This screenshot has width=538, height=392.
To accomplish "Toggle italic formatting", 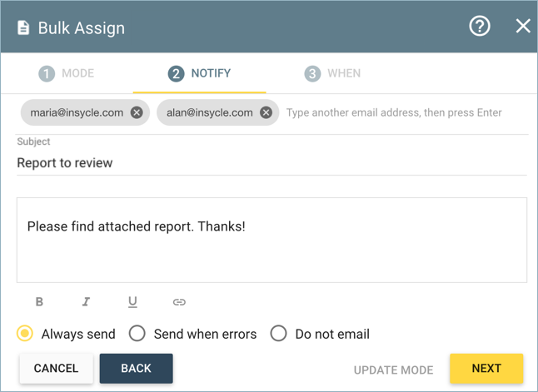I will pos(86,301).
